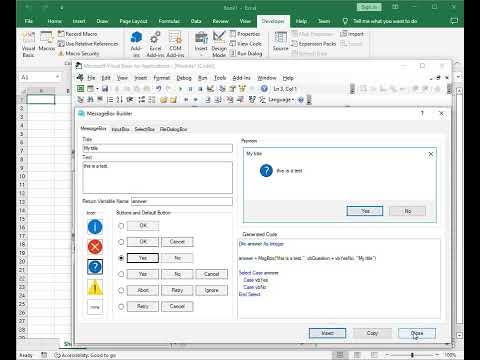Screen dimensions: 480x360
Task: Open the Macros list in ribbon
Action: [47, 42]
